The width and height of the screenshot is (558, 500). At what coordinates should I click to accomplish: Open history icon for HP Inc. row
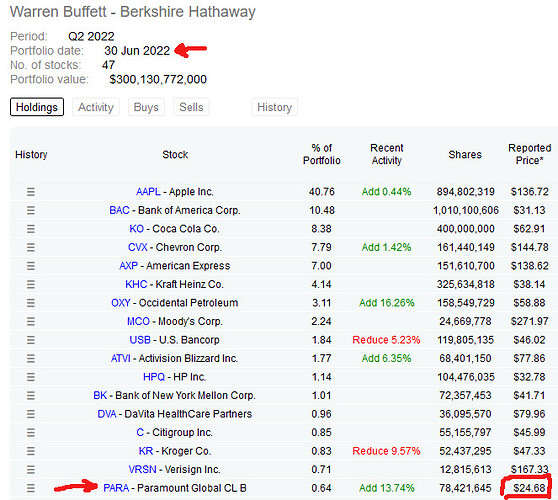click(x=31, y=377)
